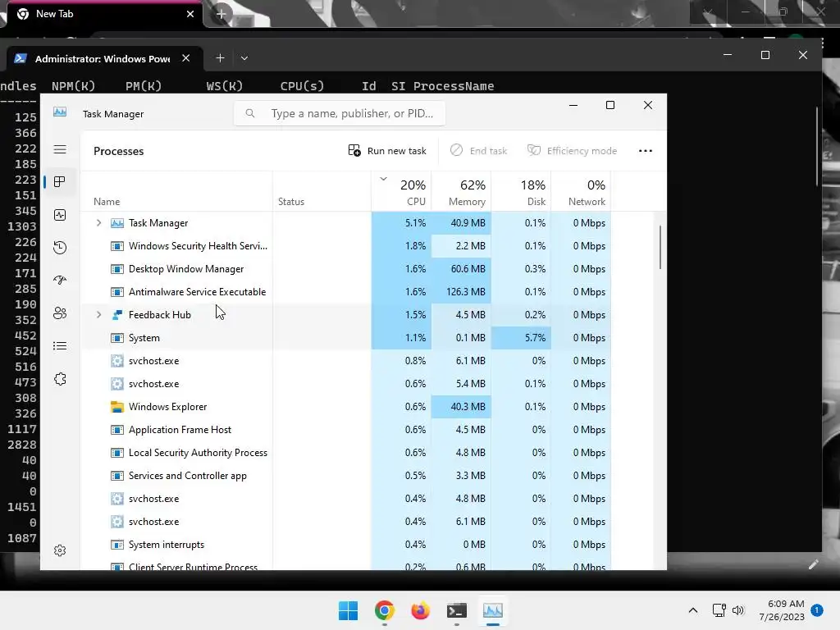Select the Services and Controller app row
840x630 pixels.
point(345,476)
